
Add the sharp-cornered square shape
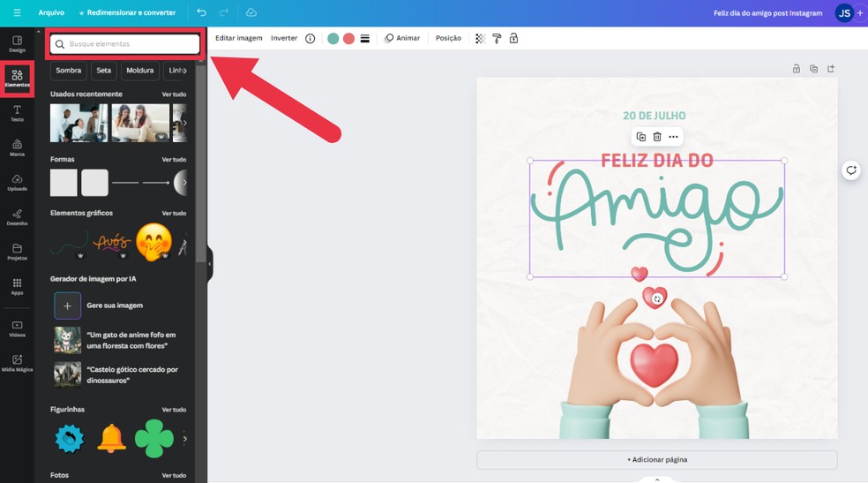(64, 183)
